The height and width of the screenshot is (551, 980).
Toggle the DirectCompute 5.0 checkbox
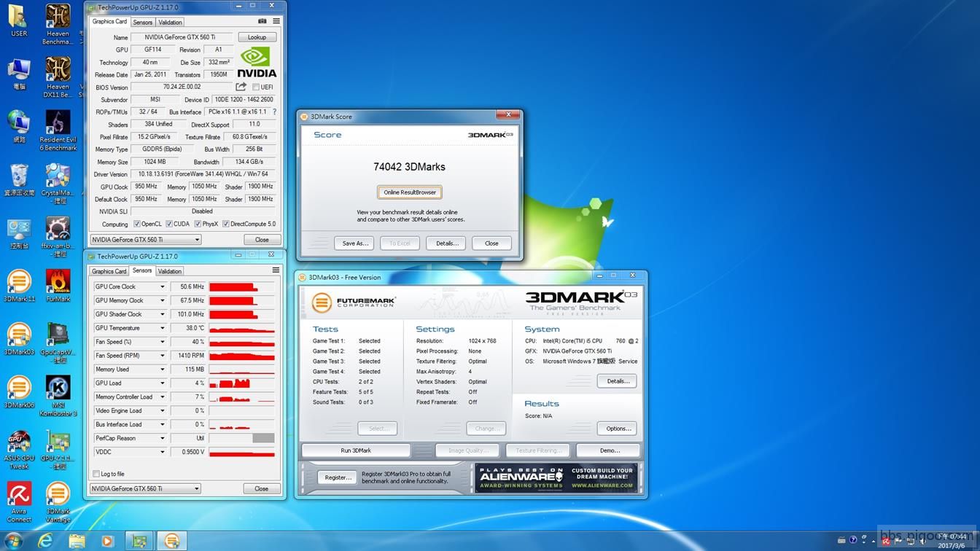click(x=225, y=224)
